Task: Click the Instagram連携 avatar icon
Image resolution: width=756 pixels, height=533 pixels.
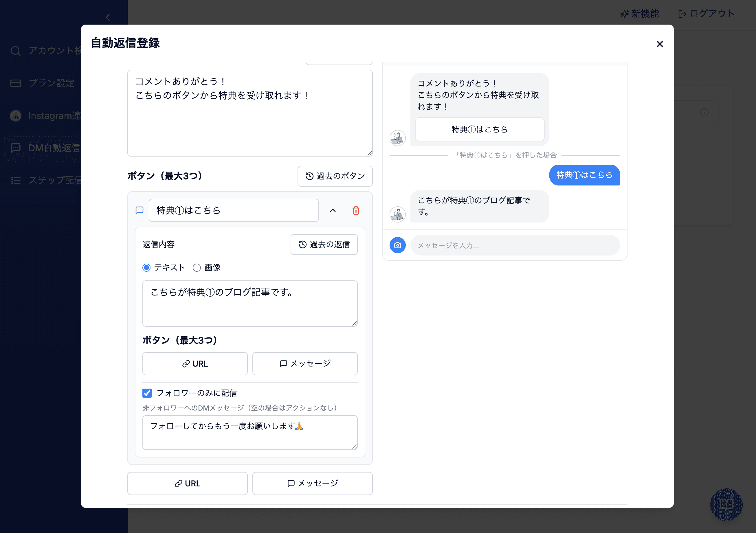Action: (x=15, y=115)
